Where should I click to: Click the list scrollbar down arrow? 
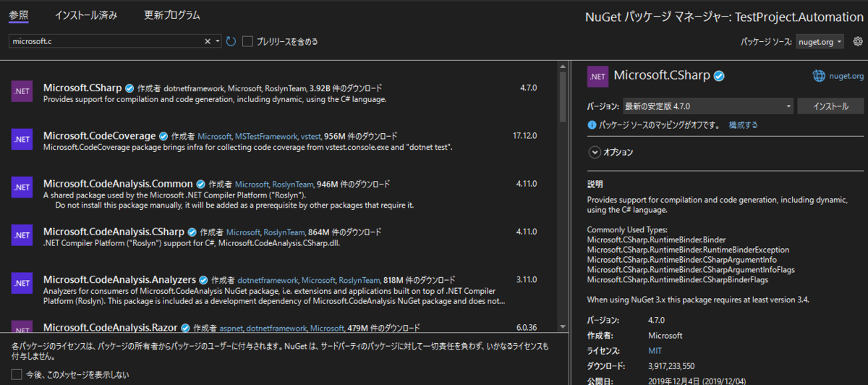pyautogui.click(x=563, y=327)
